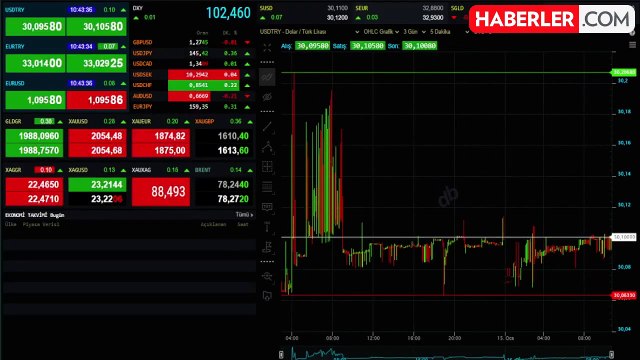Click the SGLD red down arrow
The image size is (640, 360).
tap(454, 18)
